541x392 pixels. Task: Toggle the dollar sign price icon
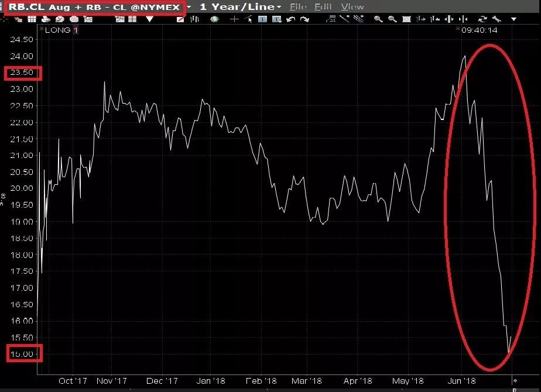pyautogui.click(x=215, y=19)
